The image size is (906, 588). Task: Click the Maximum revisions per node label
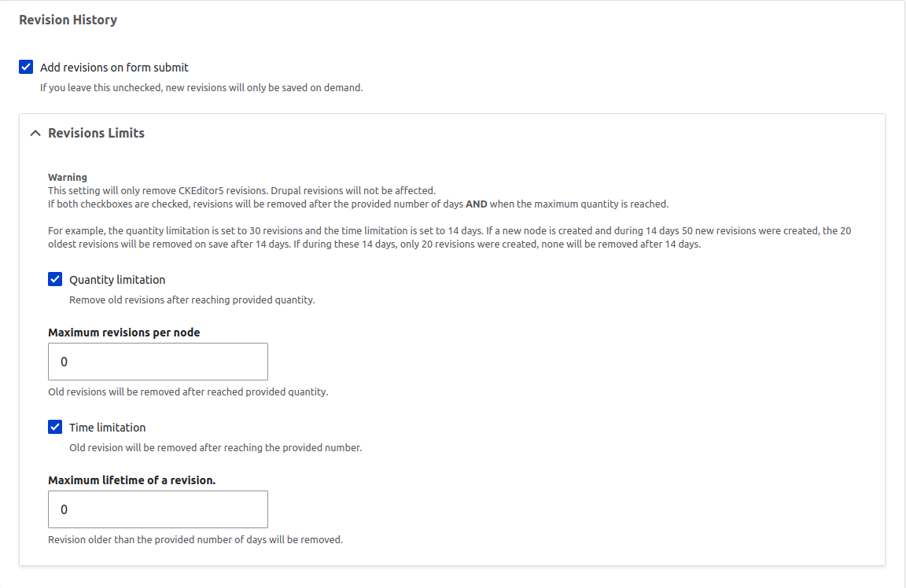pos(123,332)
